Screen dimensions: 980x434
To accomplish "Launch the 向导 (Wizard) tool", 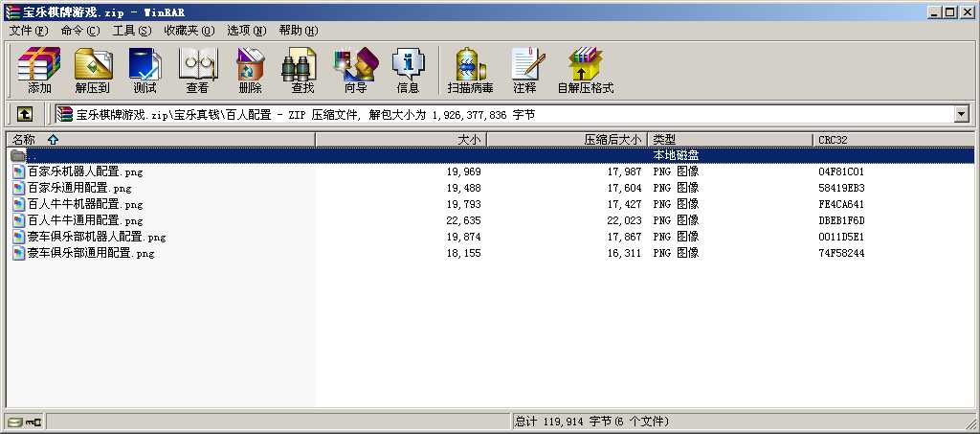I will [356, 70].
